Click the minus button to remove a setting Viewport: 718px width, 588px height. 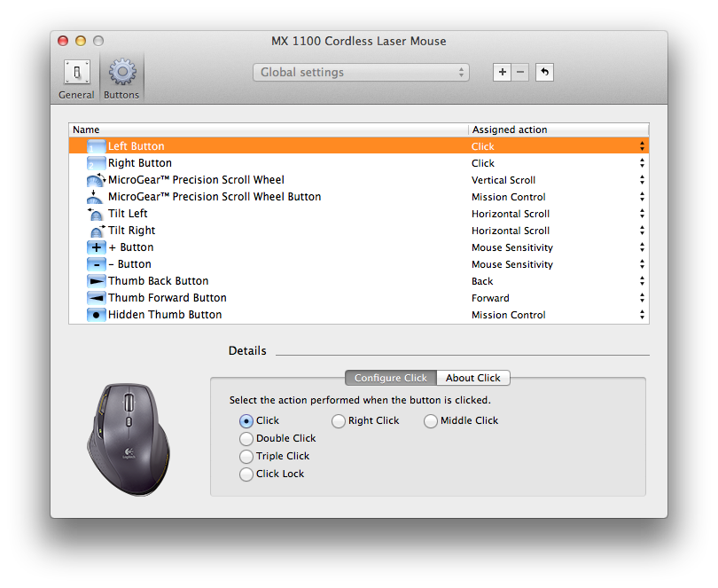pos(520,72)
